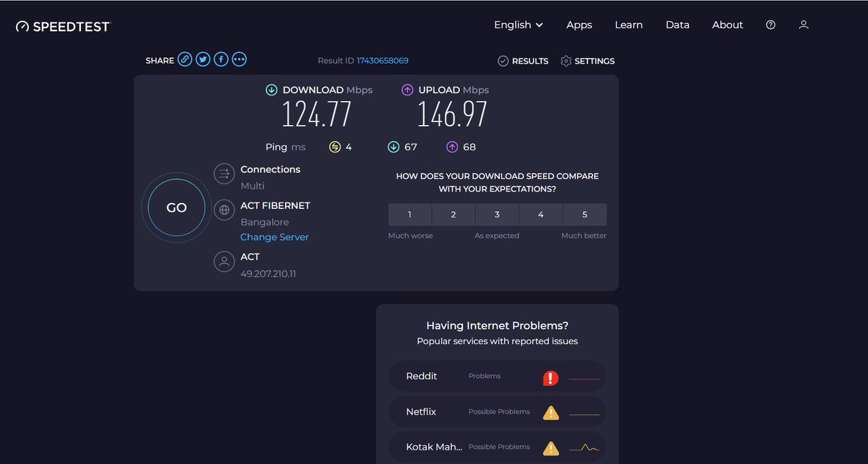Start the test with GO button
The image size is (868, 464).
pos(176,207)
